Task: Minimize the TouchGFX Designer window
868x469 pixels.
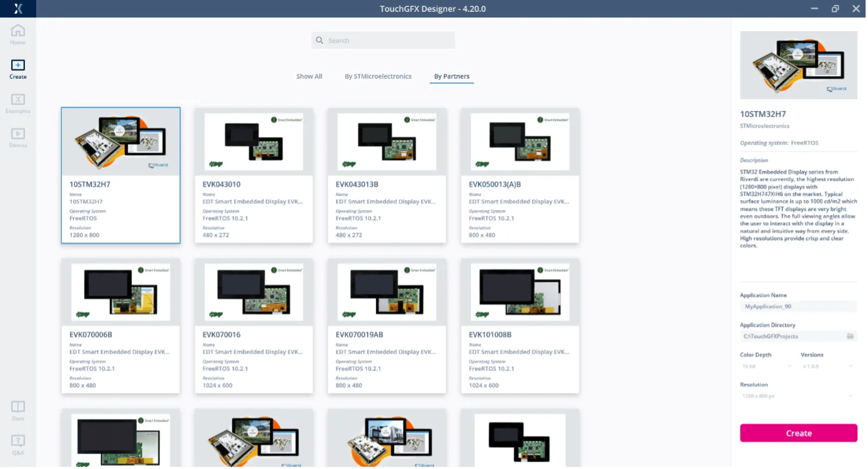Action: (814, 9)
